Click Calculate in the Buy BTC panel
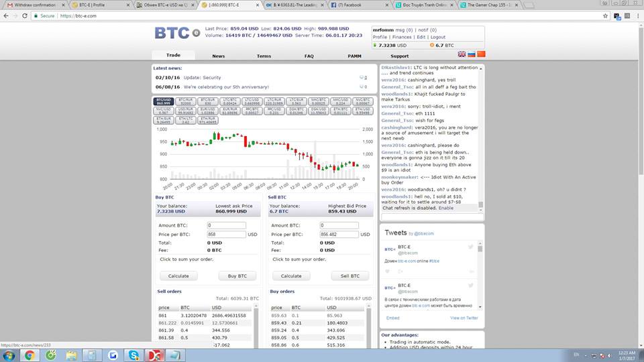Image resolution: width=644 pixels, height=362 pixels. tap(178, 276)
